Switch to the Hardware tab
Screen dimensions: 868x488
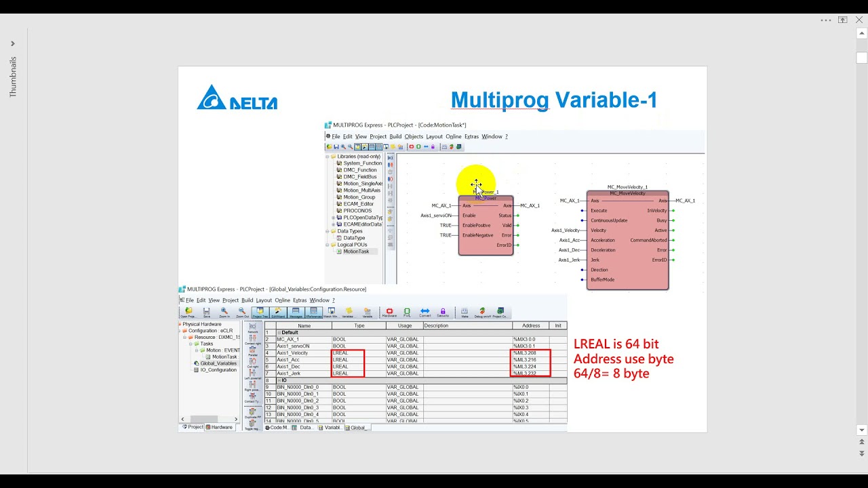point(219,427)
